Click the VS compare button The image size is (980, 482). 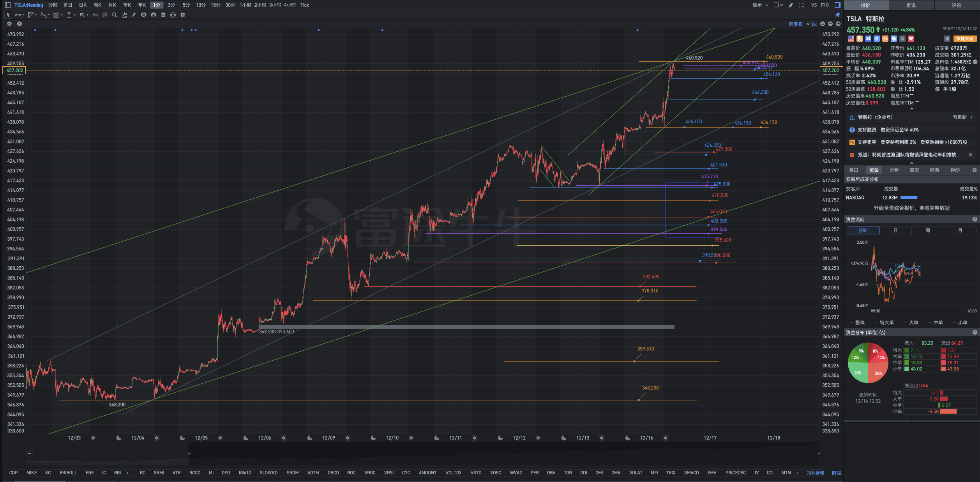point(814,5)
